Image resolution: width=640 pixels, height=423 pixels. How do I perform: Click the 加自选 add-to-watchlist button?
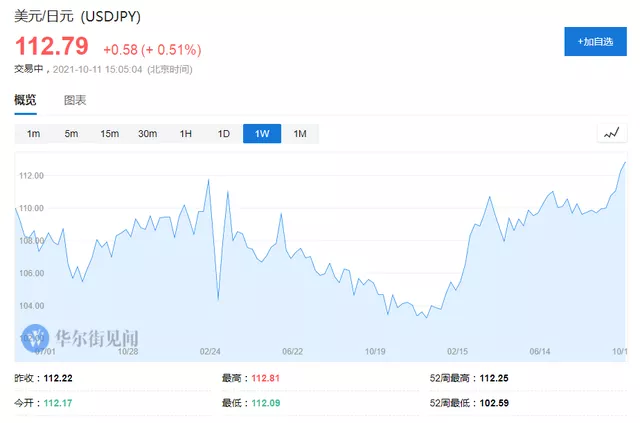(x=595, y=41)
